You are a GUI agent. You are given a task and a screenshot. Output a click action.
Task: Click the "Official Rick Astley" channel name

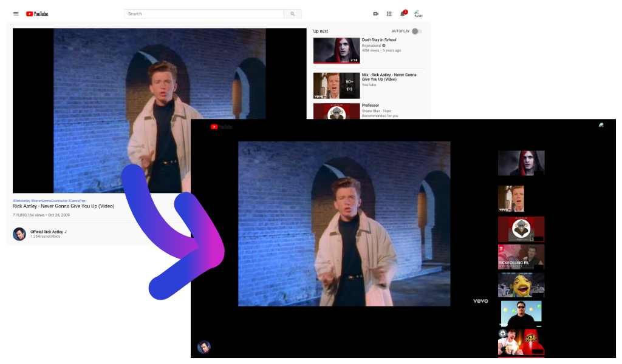47,232
